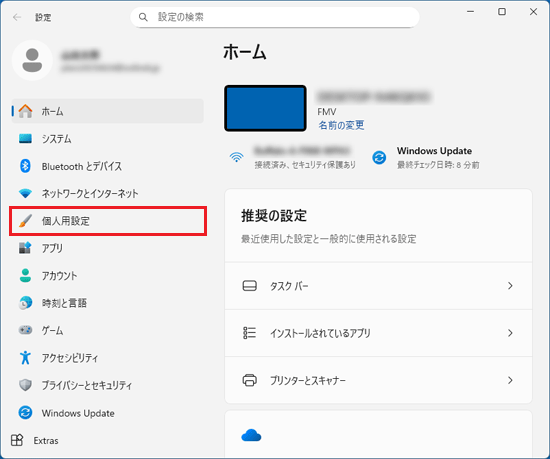Open アカウント settings page

click(108, 275)
